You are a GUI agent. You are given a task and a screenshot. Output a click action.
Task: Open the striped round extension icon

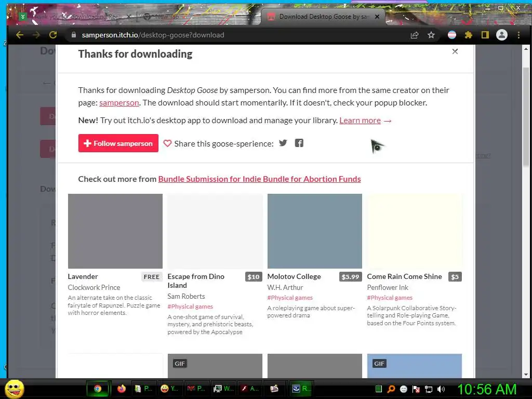coord(452,35)
